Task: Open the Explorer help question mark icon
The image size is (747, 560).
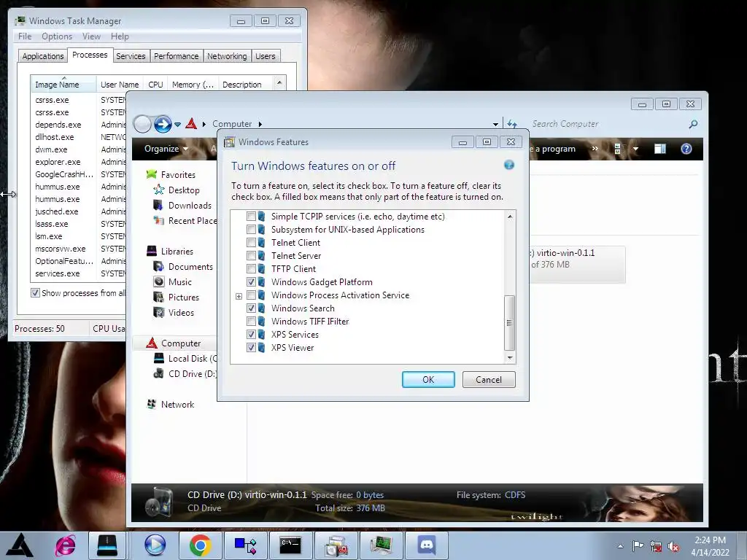Action: click(686, 149)
